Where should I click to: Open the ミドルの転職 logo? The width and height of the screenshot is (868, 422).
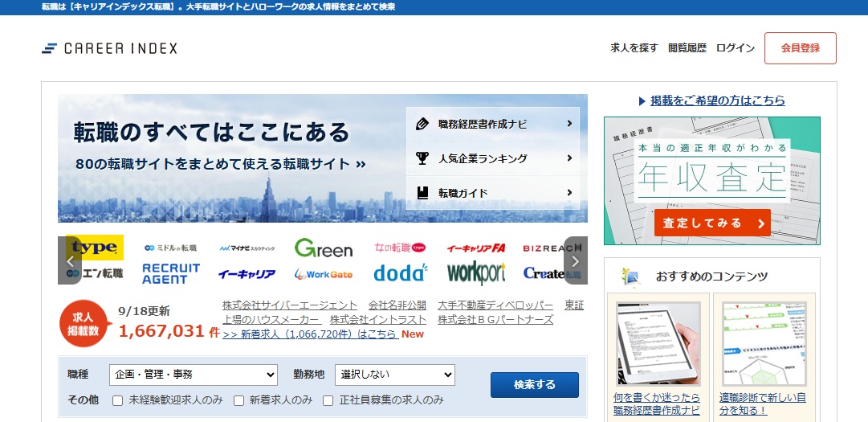[x=170, y=248]
